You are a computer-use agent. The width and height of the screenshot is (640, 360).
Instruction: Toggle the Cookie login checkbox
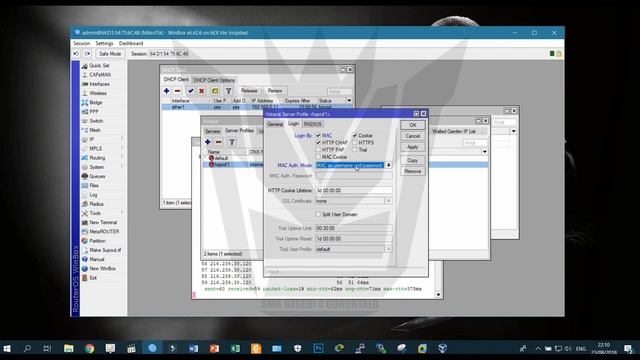tap(355, 135)
